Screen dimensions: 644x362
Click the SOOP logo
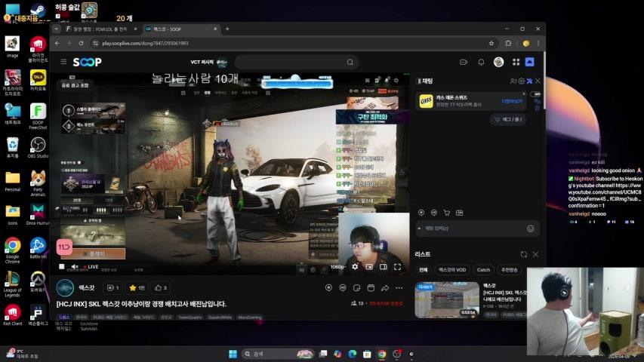pos(87,62)
